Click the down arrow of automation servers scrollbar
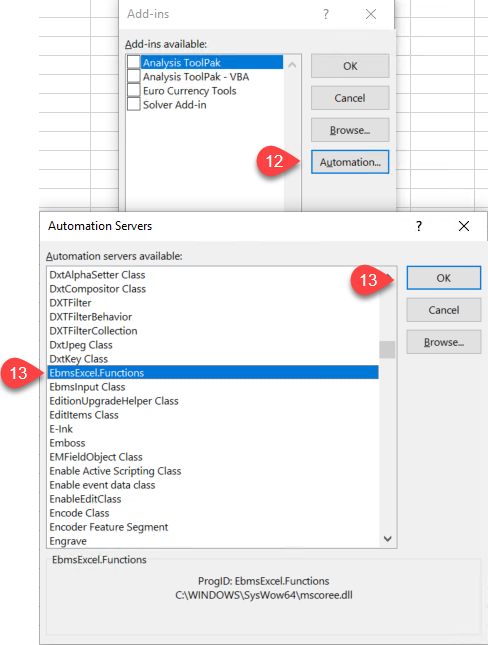The image size is (488, 645). click(x=387, y=538)
